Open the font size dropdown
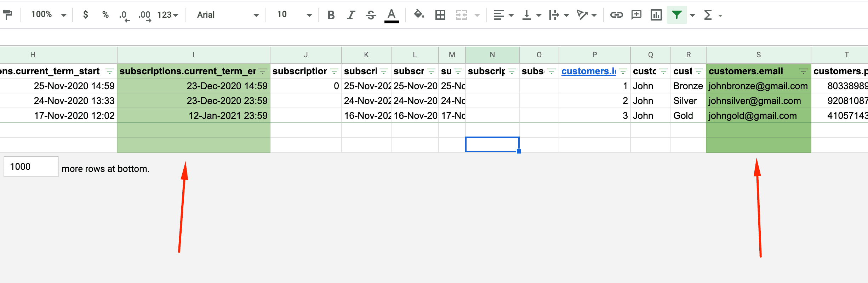 tap(294, 15)
